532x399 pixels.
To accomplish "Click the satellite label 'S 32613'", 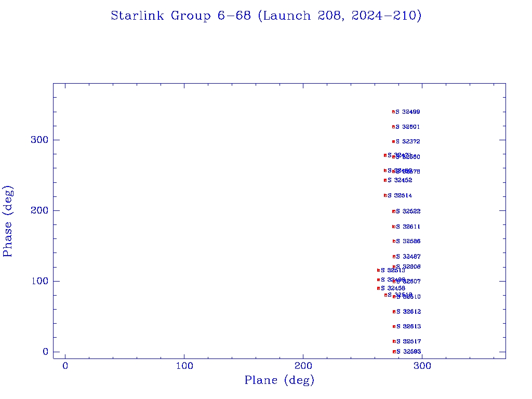I will 408,326.
